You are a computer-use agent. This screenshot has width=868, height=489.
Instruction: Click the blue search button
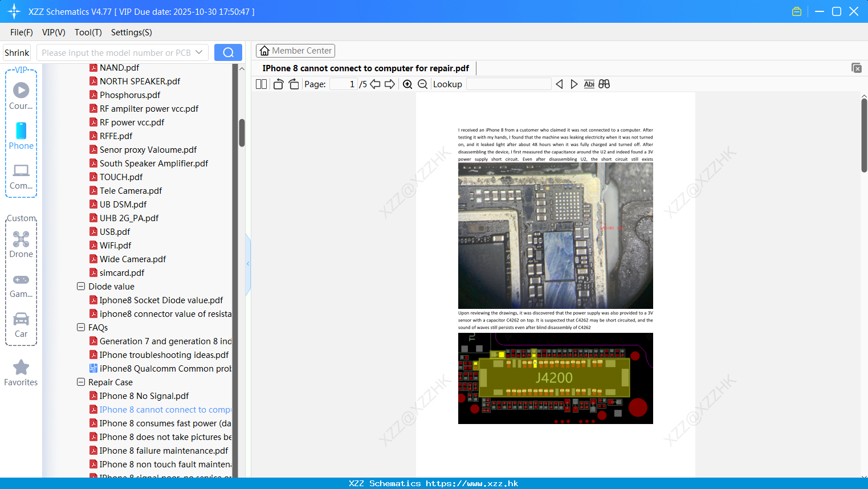click(228, 52)
